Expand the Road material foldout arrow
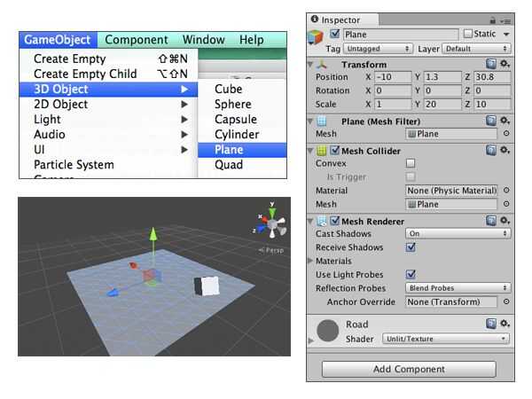This screenshot has width=532, height=399. 311,340
